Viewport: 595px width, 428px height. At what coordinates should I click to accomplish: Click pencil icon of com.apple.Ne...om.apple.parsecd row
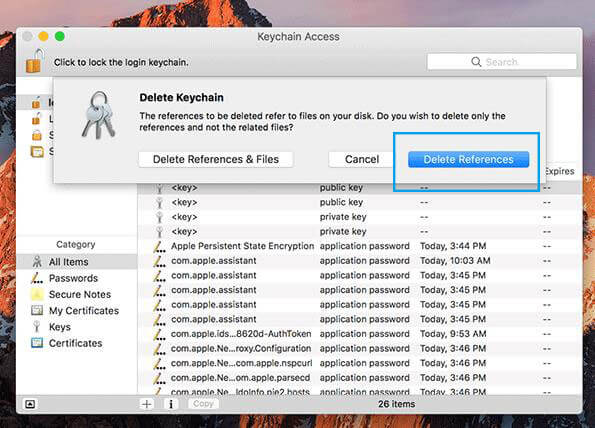pos(159,378)
